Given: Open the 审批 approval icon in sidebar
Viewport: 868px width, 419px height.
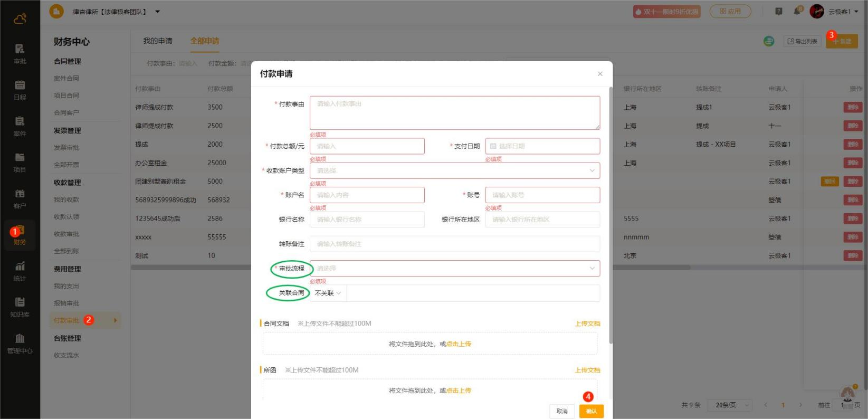Looking at the screenshot, I should point(20,53).
